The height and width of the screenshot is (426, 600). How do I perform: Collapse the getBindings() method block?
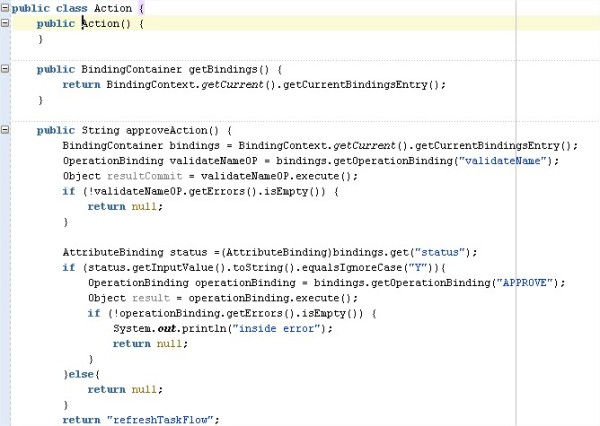pos(5,69)
